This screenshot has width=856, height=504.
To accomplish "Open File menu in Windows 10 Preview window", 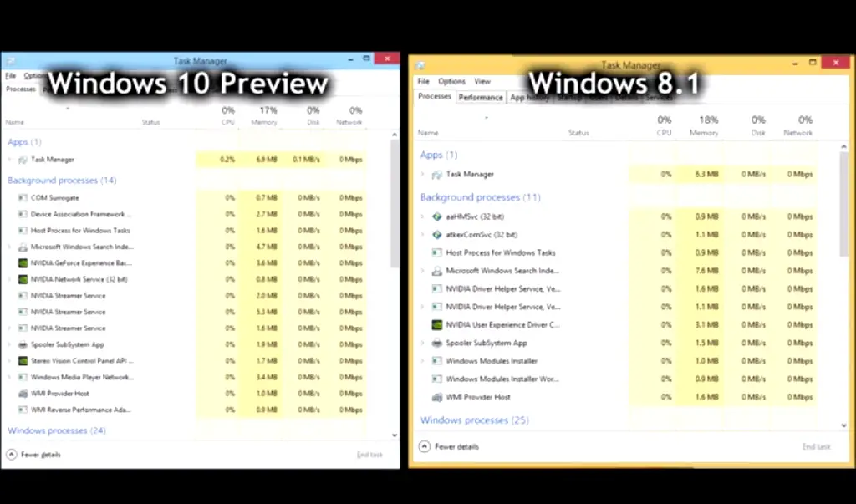I will [x=11, y=76].
